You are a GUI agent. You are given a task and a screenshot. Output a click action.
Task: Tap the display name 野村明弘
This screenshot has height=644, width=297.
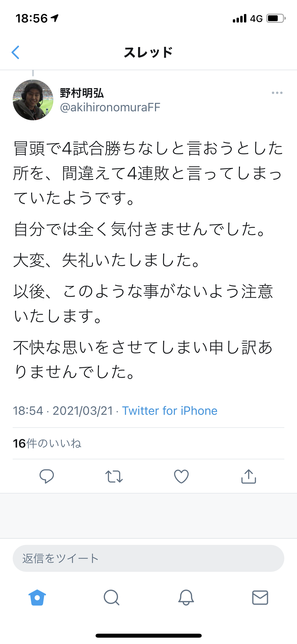pyautogui.click(x=82, y=93)
